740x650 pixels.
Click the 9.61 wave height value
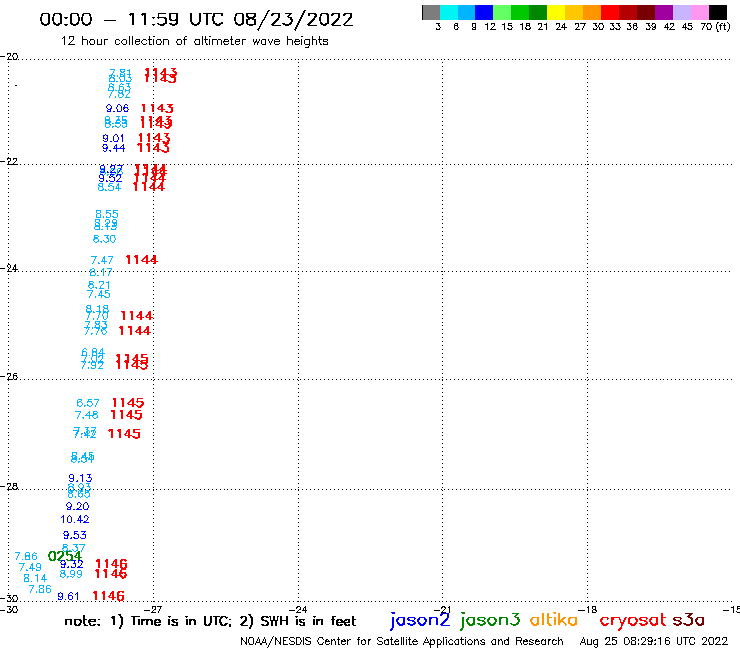tap(68, 597)
